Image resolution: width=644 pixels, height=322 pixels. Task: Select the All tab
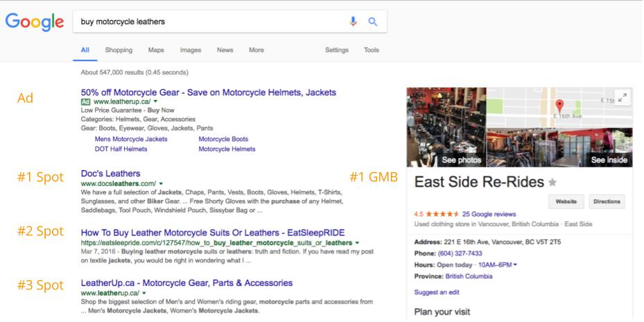(85, 50)
